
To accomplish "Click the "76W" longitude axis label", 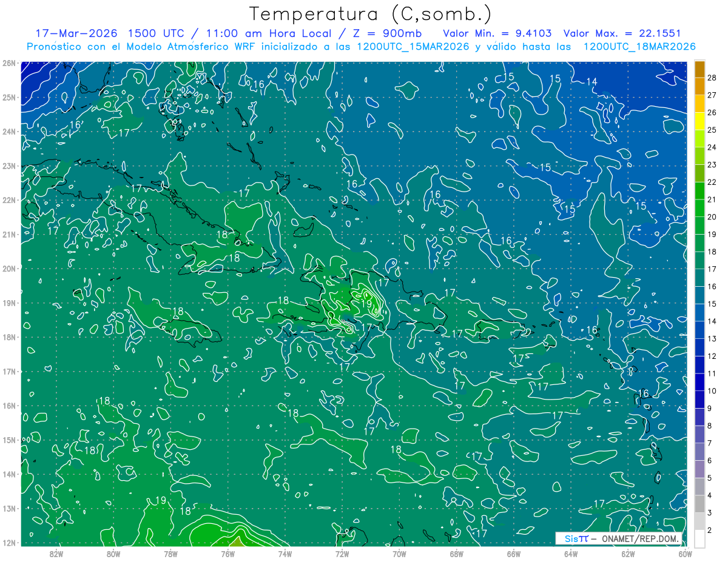I will tap(227, 553).
